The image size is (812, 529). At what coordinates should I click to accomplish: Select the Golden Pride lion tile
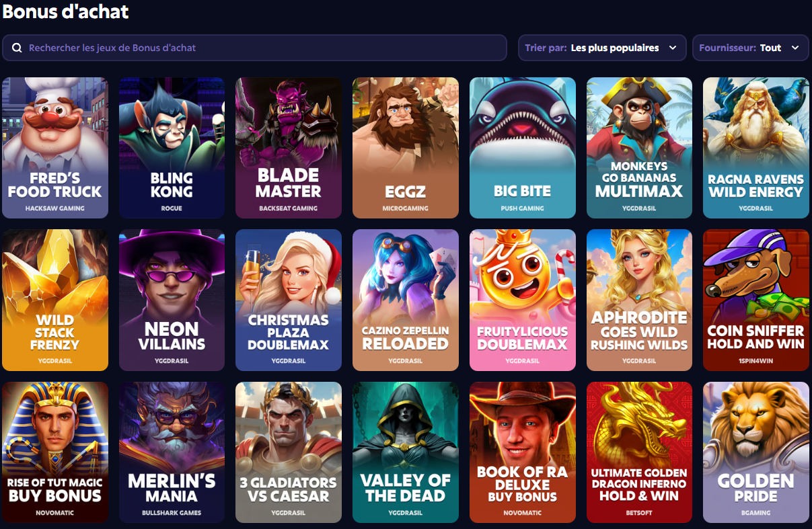tap(756, 452)
